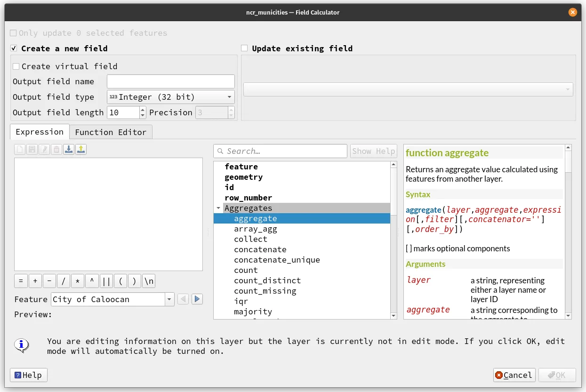The width and height of the screenshot is (586, 392).
Task: Export expressions via the up-arrow icon
Action: (x=81, y=149)
